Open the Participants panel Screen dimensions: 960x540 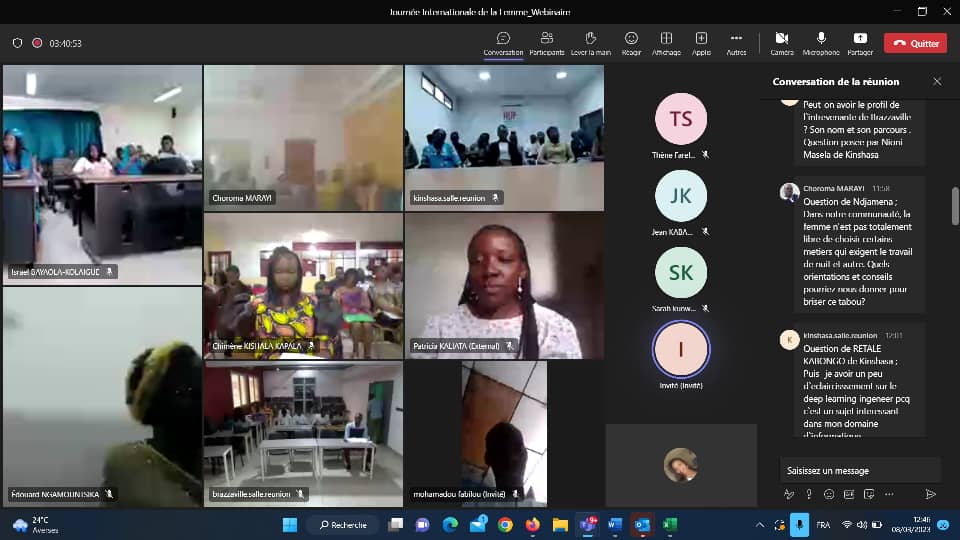click(547, 43)
